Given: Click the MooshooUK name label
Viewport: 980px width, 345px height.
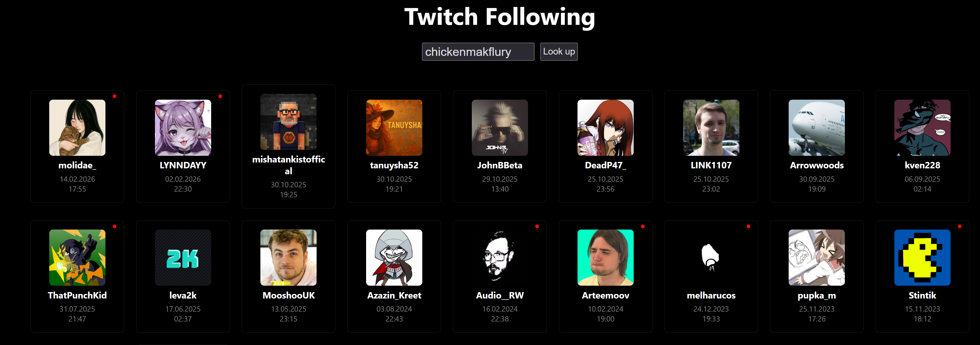Looking at the screenshot, I should coord(288,295).
